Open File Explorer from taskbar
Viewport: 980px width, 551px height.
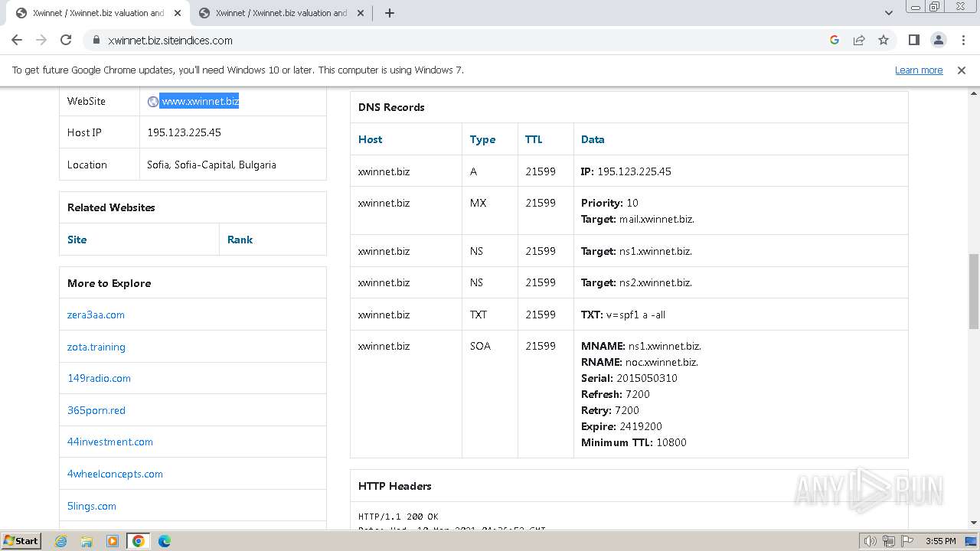(87, 541)
